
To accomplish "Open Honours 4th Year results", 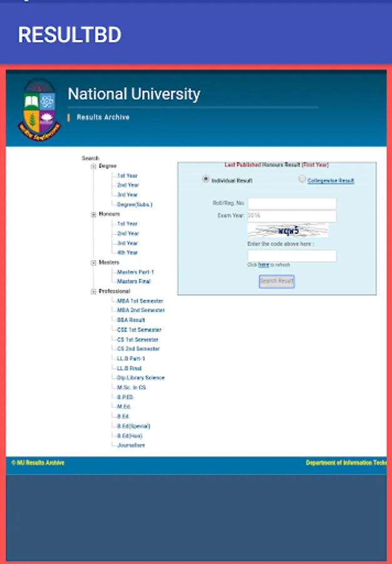I will [127, 253].
